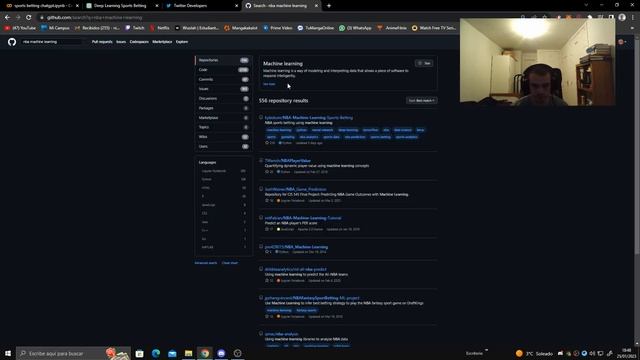
Task: Select the Issues filter in the sidebar
Action: 223,89
